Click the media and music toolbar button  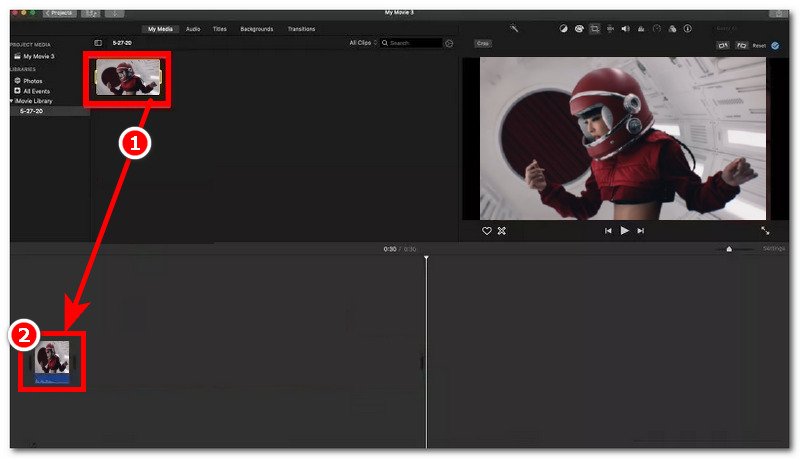pyautogui.click(x=91, y=13)
